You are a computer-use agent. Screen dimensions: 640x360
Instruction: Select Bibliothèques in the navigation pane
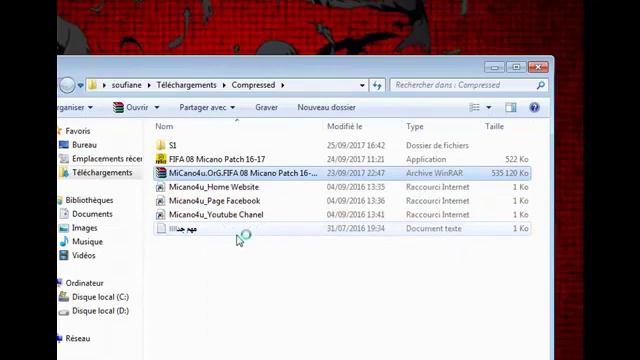coord(89,200)
